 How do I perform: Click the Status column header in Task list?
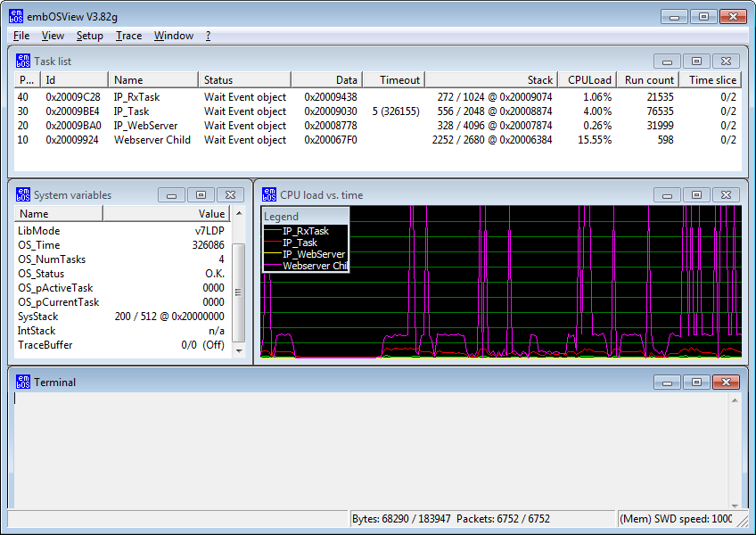245,79
